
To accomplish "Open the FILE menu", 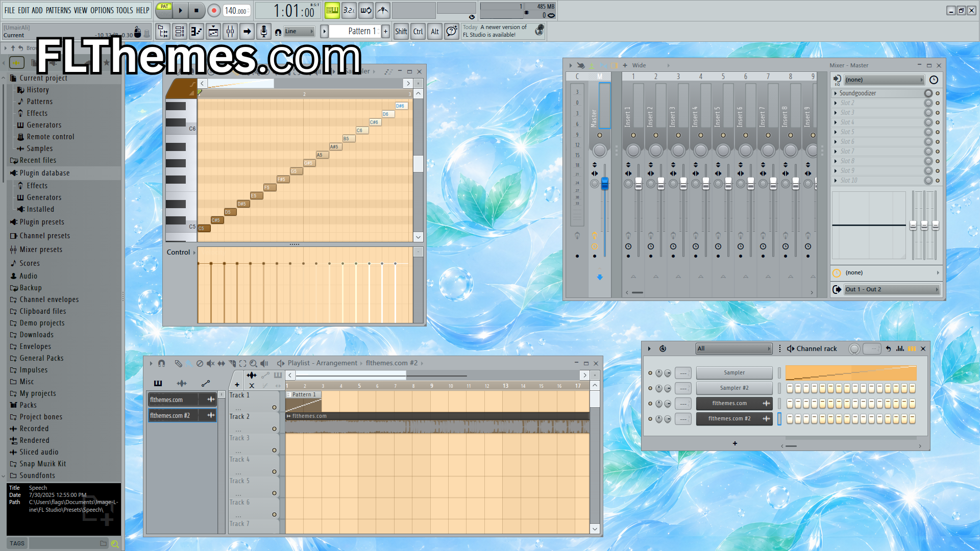I will coord(10,10).
